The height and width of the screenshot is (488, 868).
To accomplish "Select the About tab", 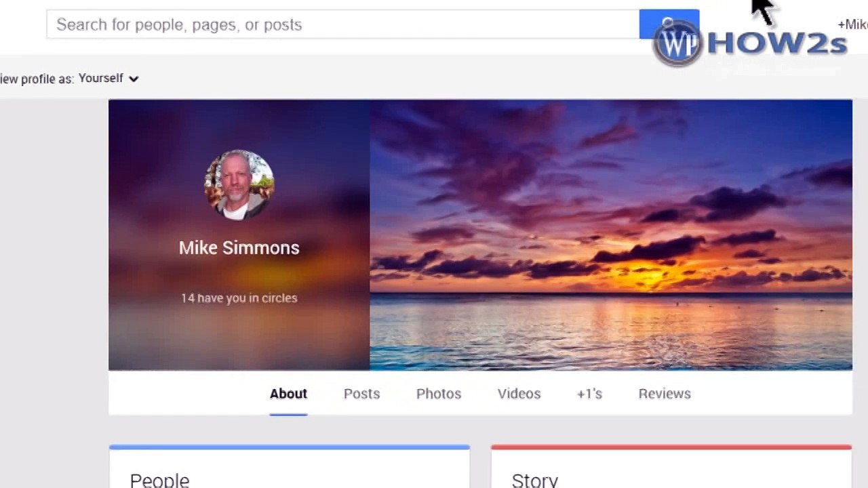I will (288, 394).
